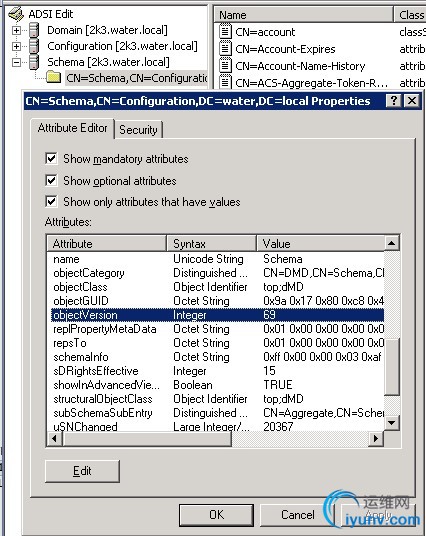The height and width of the screenshot is (536, 426).
Task: Click the help question mark button in Properties dialog
Action: [x=394, y=100]
